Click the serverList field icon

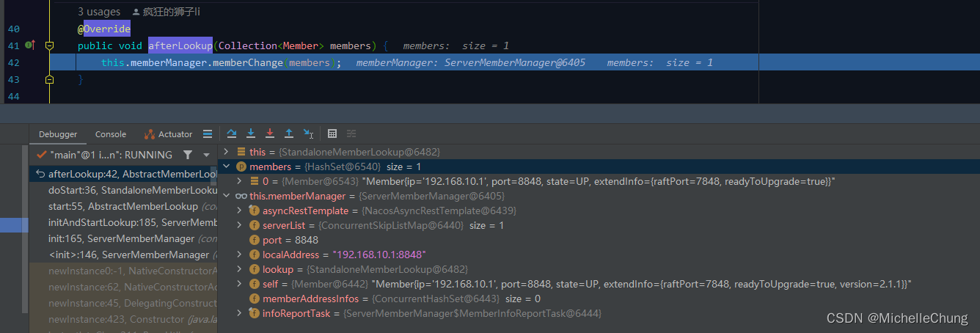coord(254,225)
